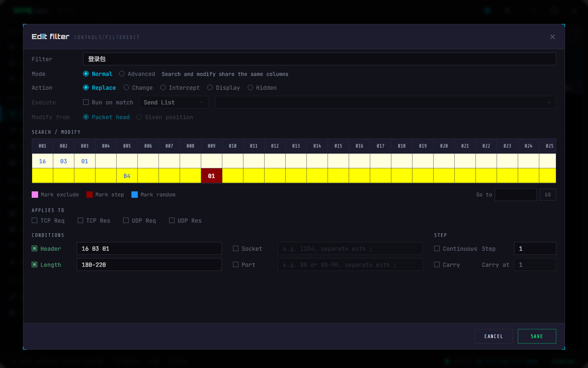The height and width of the screenshot is (368, 588).
Task: Enable the Port condition checkbox
Action: pos(236,264)
